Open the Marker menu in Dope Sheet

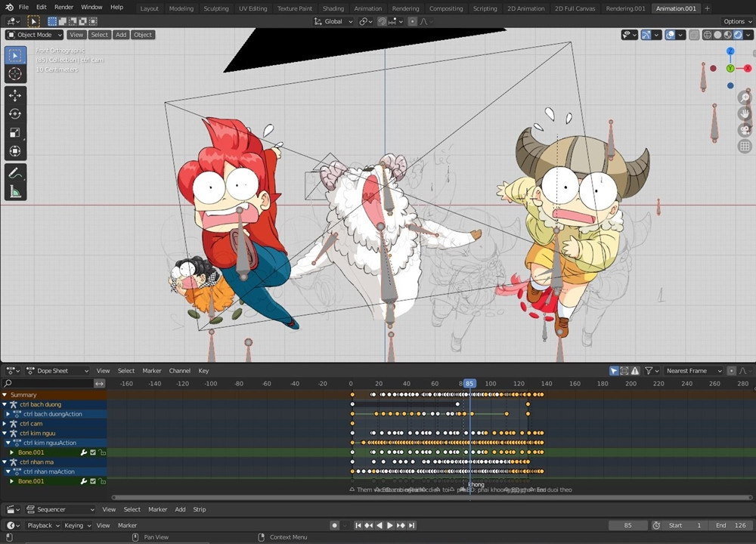152,371
